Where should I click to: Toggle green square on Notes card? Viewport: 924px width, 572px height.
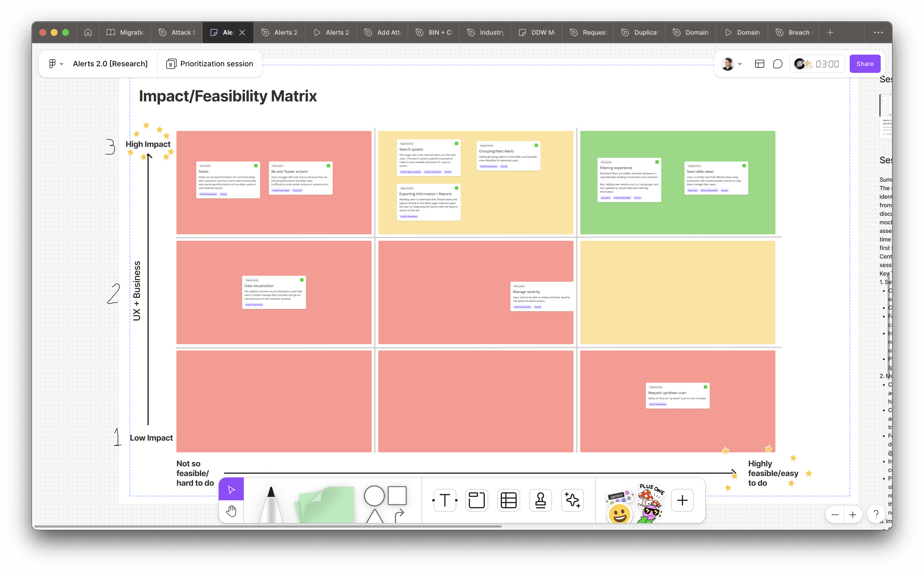click(x=256, y=166)
